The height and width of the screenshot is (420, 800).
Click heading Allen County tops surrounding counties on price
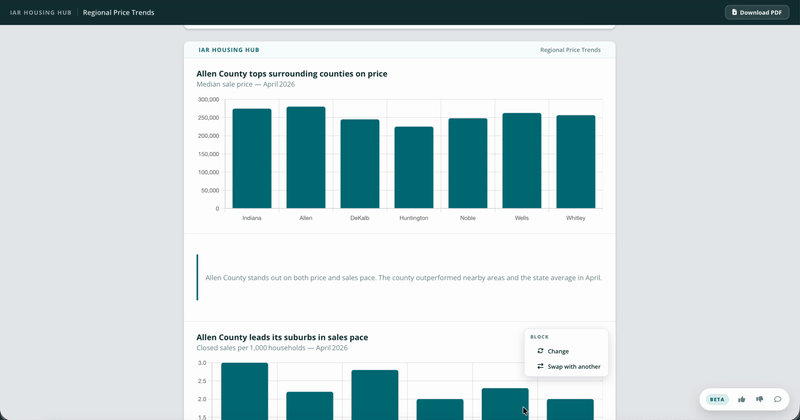[x=292, y=73]
